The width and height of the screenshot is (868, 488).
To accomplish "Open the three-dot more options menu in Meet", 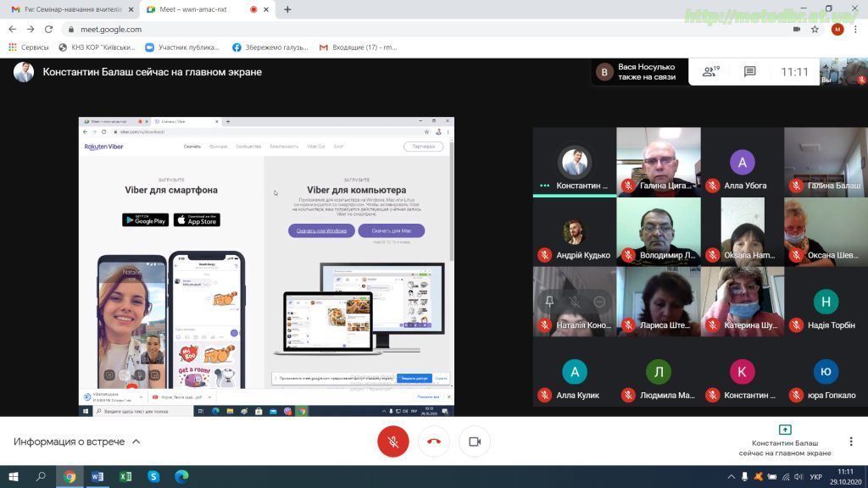I will click(851, 441).
